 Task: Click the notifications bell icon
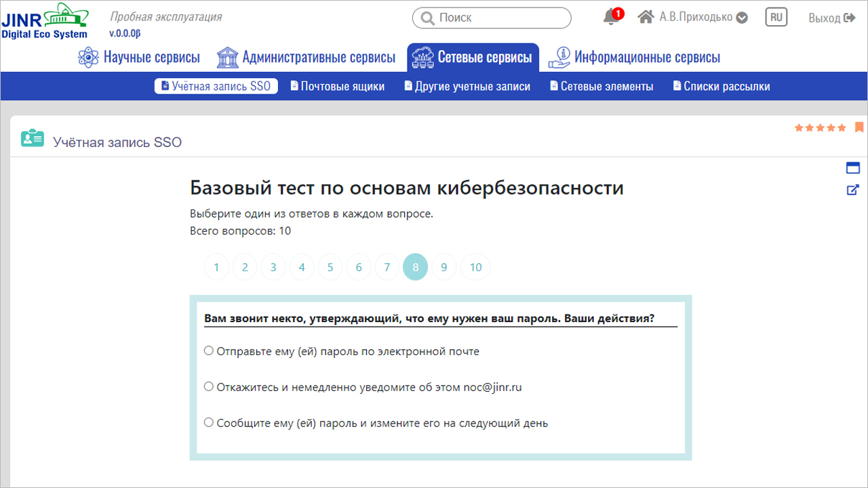[x=610, y=18]
